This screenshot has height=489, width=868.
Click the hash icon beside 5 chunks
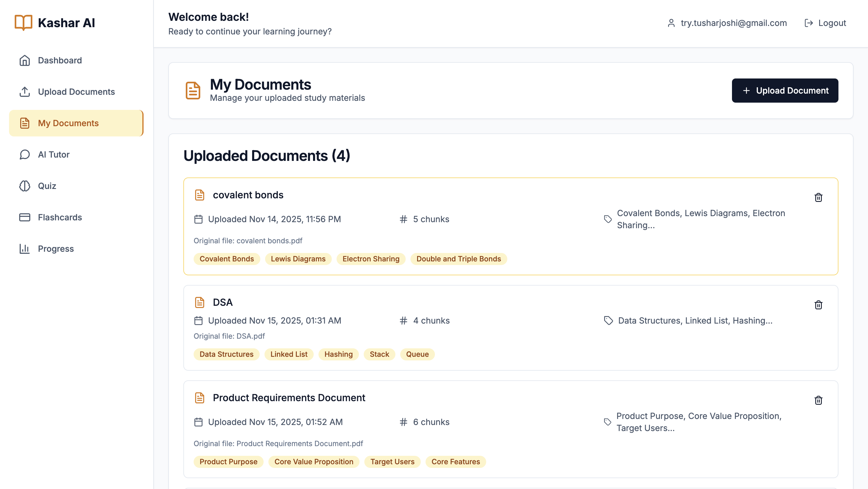[x=403, y=219]
